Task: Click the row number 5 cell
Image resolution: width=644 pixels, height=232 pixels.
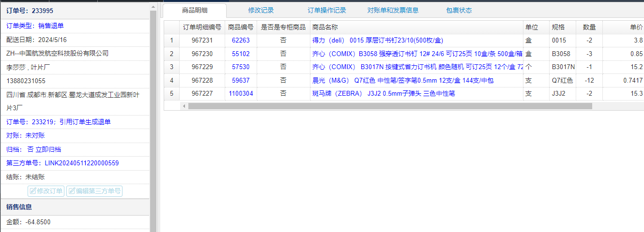Action: click(x=171, y=93)
